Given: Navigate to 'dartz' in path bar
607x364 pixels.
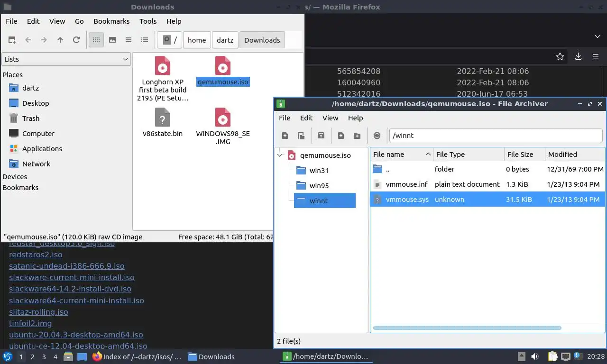Looking at the screenshot, I should tap(225, 40).
